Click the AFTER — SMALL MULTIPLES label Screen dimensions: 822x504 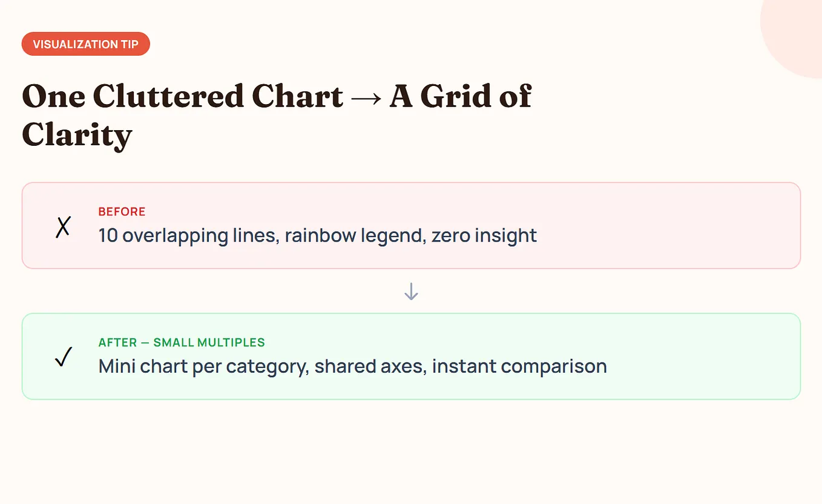[x=182, y=342]
